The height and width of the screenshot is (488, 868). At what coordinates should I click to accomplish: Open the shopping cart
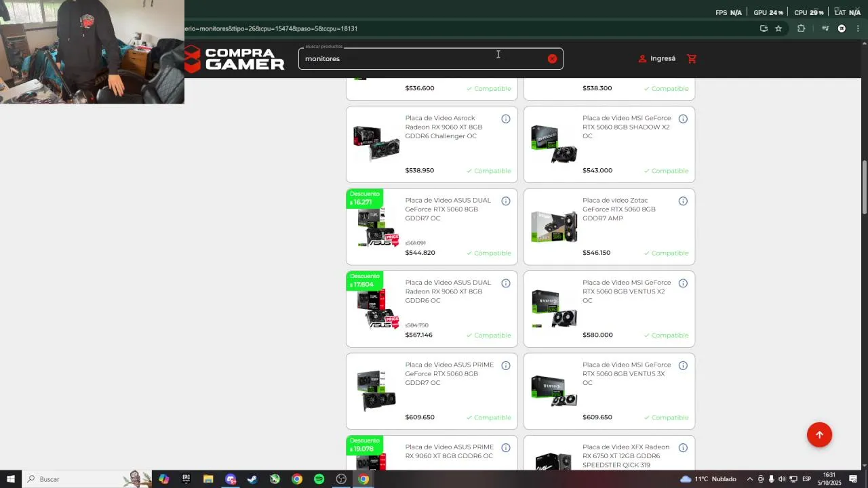(x=692, y=59)
